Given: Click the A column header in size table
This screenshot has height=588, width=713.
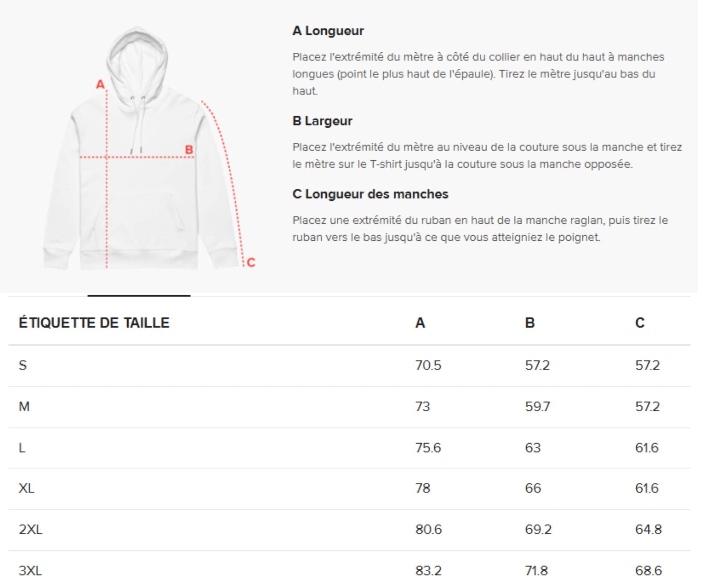Looking at the screenshot, I should tap(420, 323).
